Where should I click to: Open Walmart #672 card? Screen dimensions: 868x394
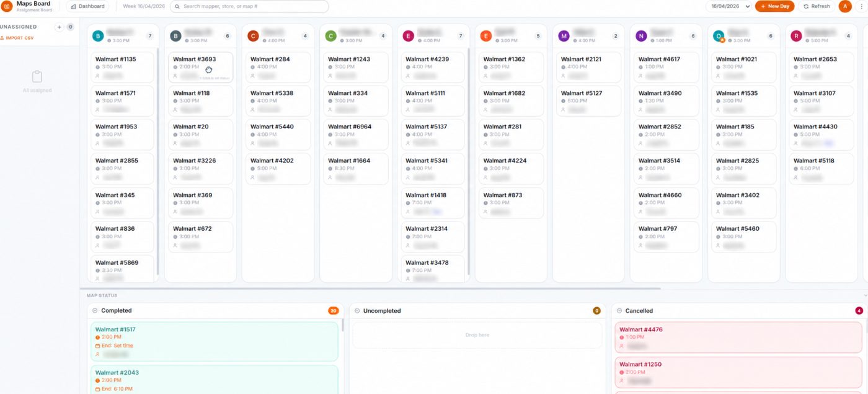tap(200, 236)
